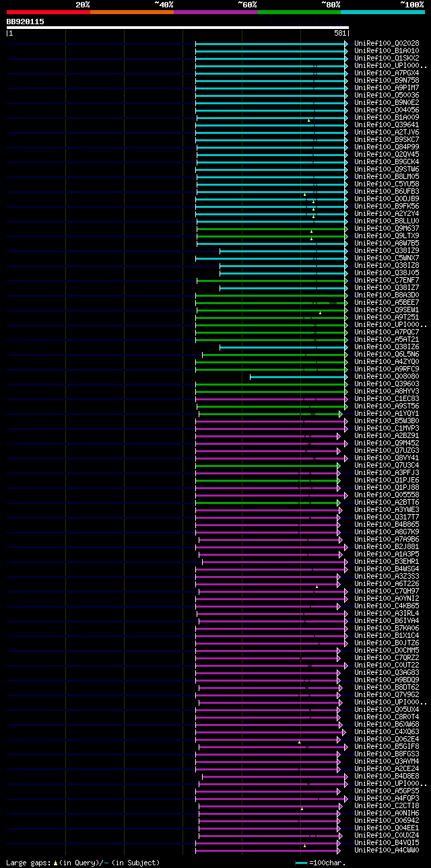Click the yellow gap marker under B6UFB3 bar

[x=304, y=194]
